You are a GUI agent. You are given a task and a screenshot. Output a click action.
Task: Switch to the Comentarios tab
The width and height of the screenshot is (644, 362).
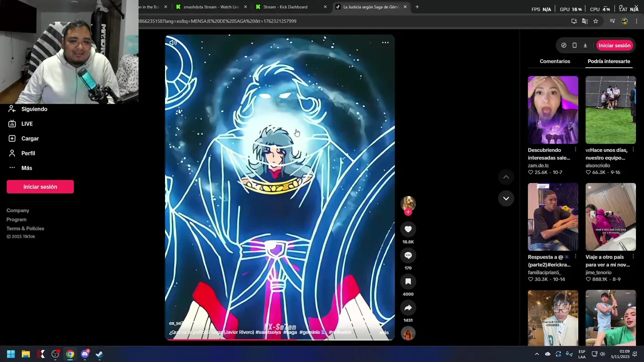(x=555, y=61)
